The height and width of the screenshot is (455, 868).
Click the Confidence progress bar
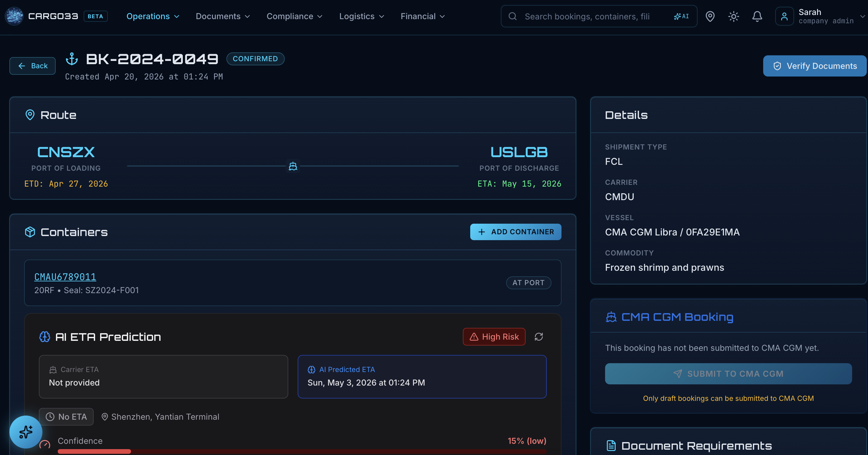point(302,451)
